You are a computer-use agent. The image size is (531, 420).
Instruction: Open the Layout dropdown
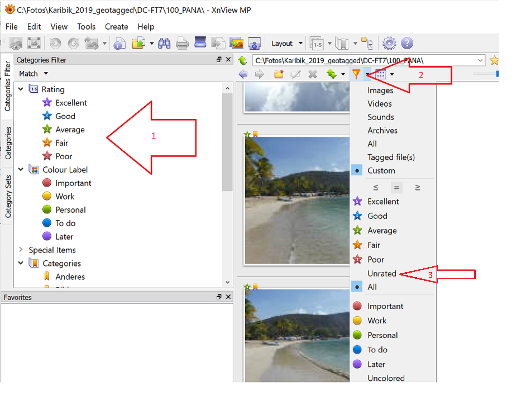(x=287, y=43)
